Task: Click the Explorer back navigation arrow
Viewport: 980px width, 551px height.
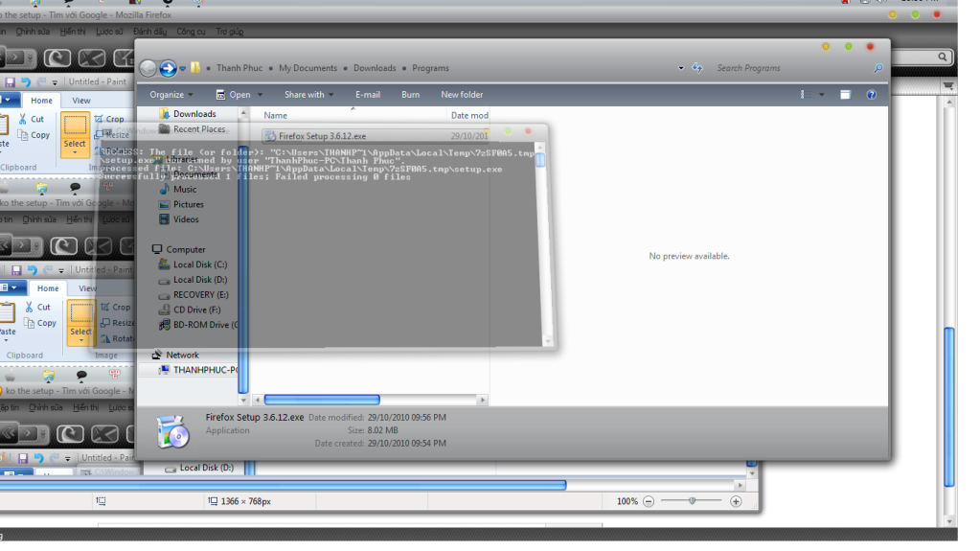Action: pos(148,68)
